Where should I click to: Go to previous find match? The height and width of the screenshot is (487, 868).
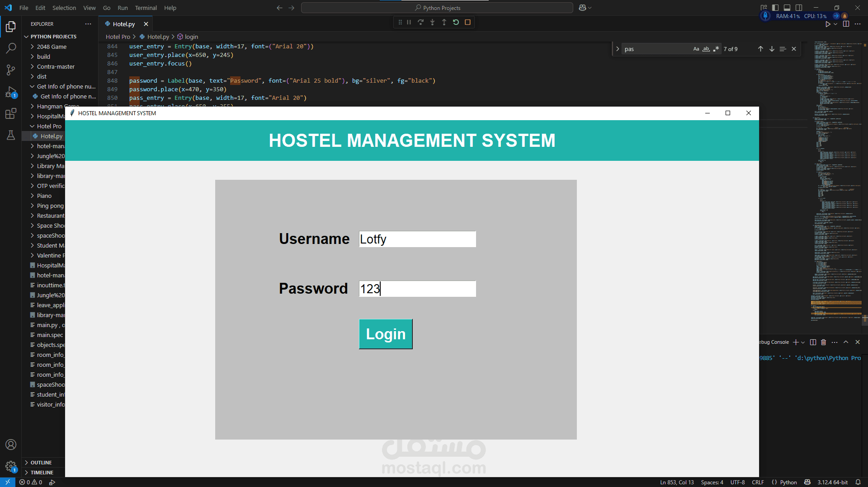(760, 49)
